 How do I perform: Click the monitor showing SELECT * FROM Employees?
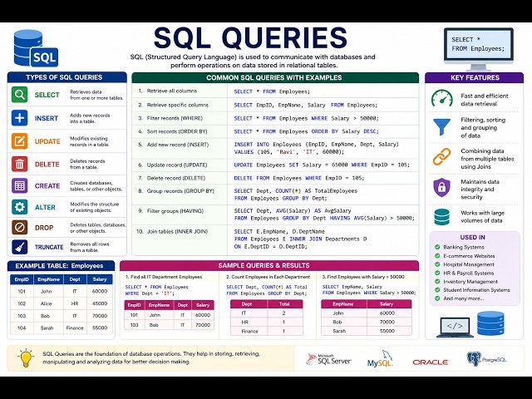pos(479,50)
